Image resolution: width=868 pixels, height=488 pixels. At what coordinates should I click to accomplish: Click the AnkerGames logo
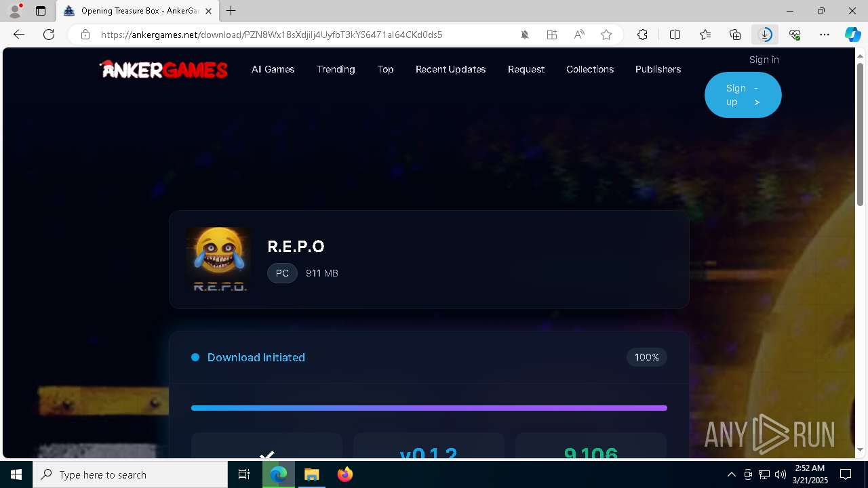(163, 69)
